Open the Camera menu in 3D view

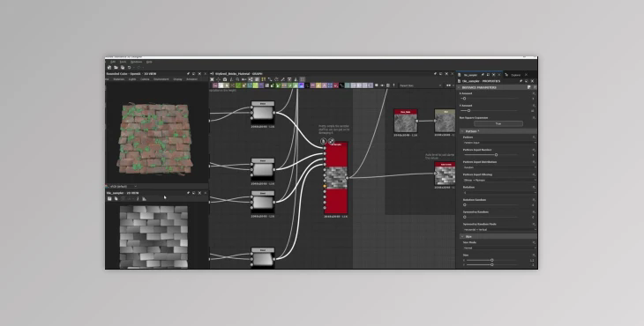coord(145,79)
